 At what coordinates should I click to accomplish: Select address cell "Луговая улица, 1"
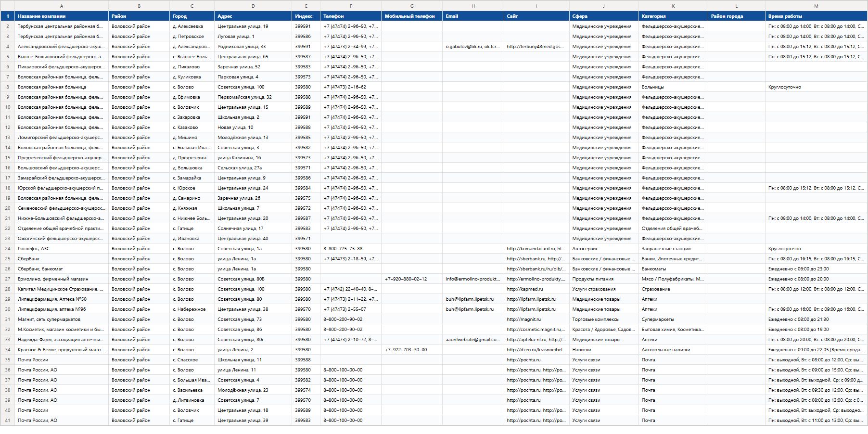(x=253, y=37)
